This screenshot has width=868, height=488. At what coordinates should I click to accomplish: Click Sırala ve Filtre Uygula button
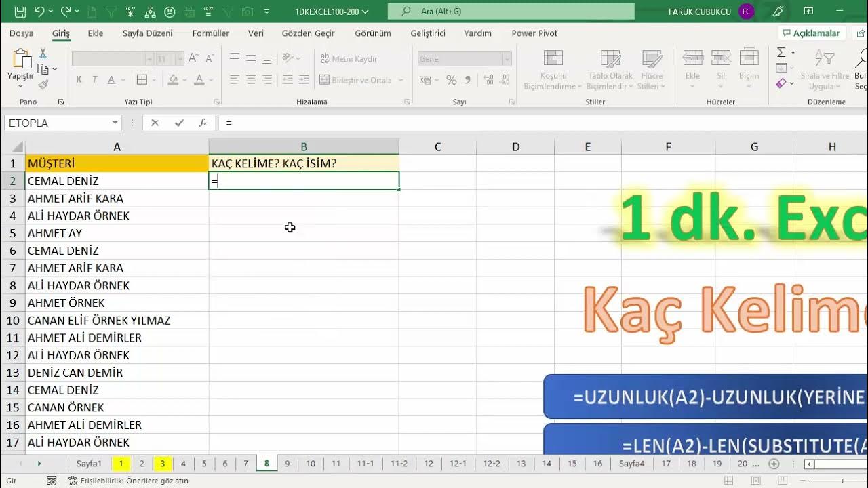825,70
